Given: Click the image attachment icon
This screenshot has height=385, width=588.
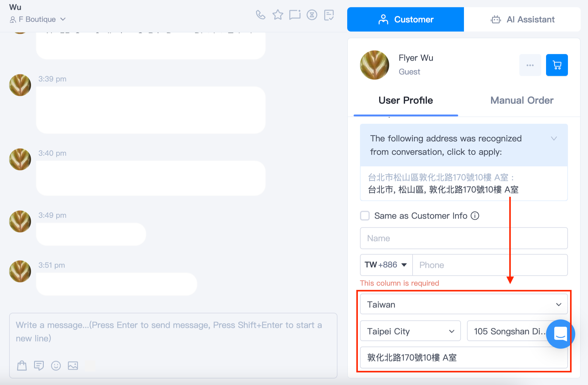Looking at the screenshot, I should coord(73,365).
